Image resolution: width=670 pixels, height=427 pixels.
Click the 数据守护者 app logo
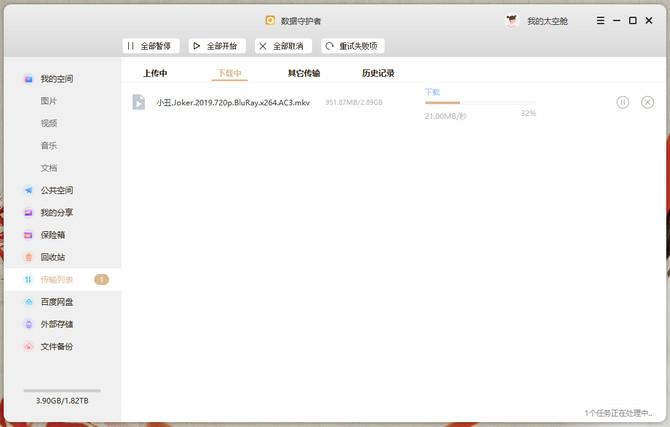(x=270, y=20)
